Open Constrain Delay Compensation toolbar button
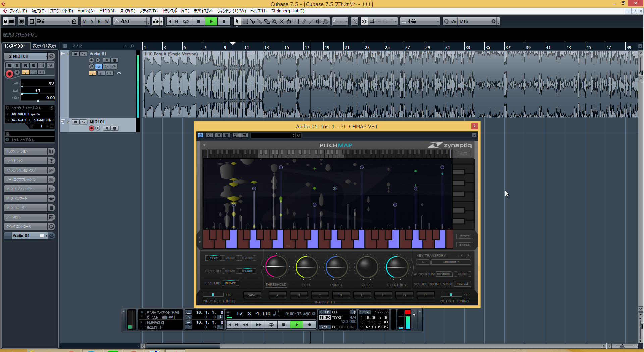Image resolution: width=644 pixels, height=352 pixels. 21,21
